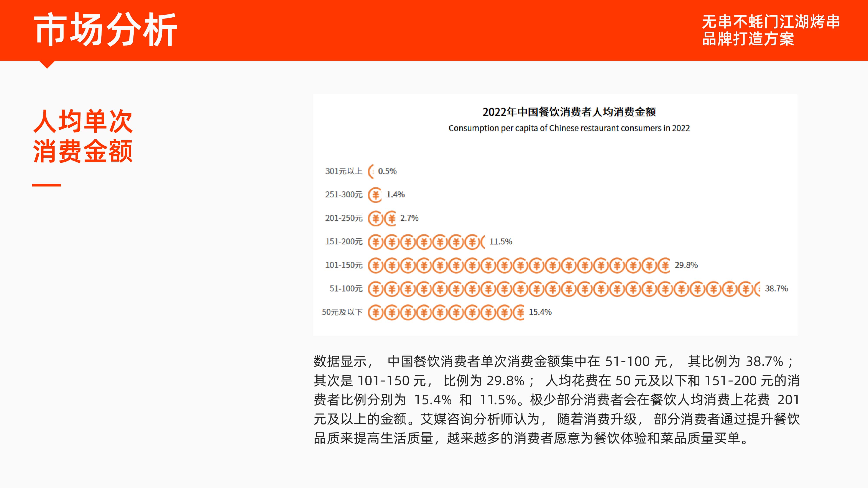
Task: Click first yen coin in 50元及以下 row
Action: click(x=376, y=312)
